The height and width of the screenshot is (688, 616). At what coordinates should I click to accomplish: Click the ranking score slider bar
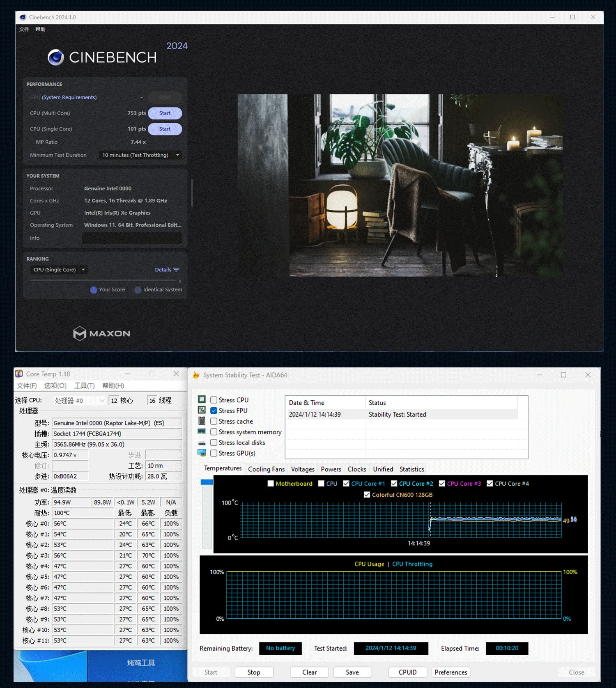105,281
